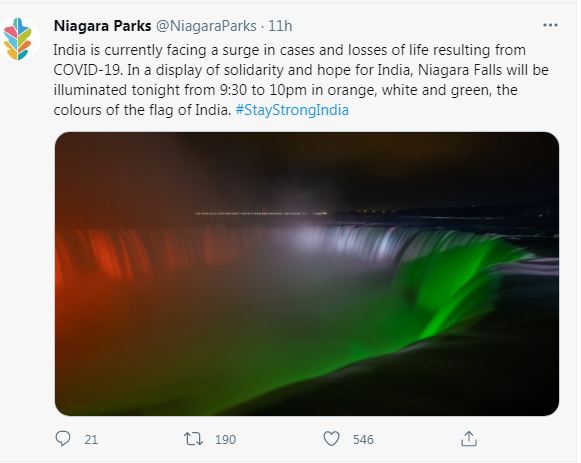Select the tweet line mentioning 9:30 to 10pm
The width and height of the screenshot is (581, 463).
(285, 90)
